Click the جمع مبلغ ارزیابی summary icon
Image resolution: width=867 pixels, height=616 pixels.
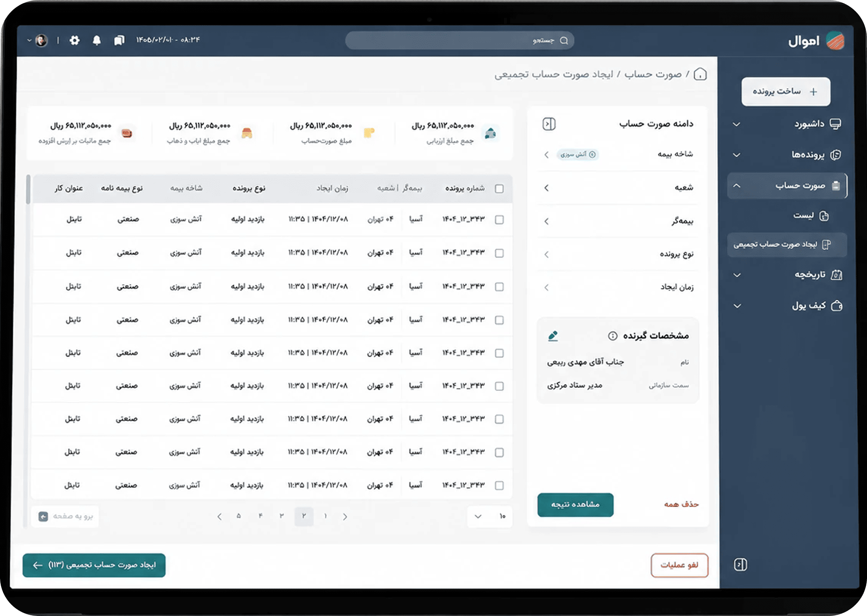[x=491, y=133]
